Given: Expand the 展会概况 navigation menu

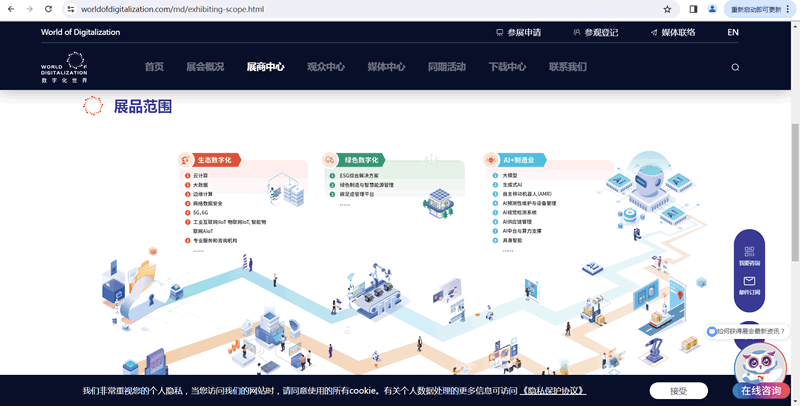Looking at the screenshot, I should (x=205, y=67).
